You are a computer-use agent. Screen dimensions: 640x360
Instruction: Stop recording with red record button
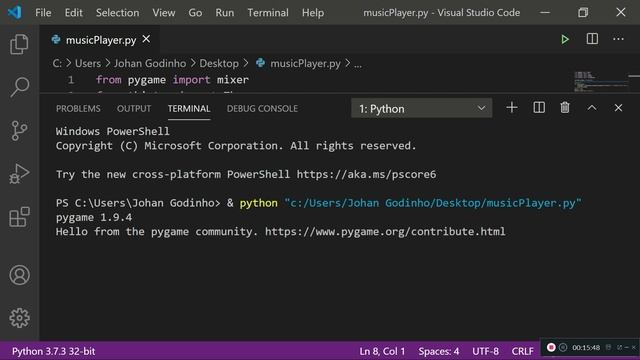[551, 347]
